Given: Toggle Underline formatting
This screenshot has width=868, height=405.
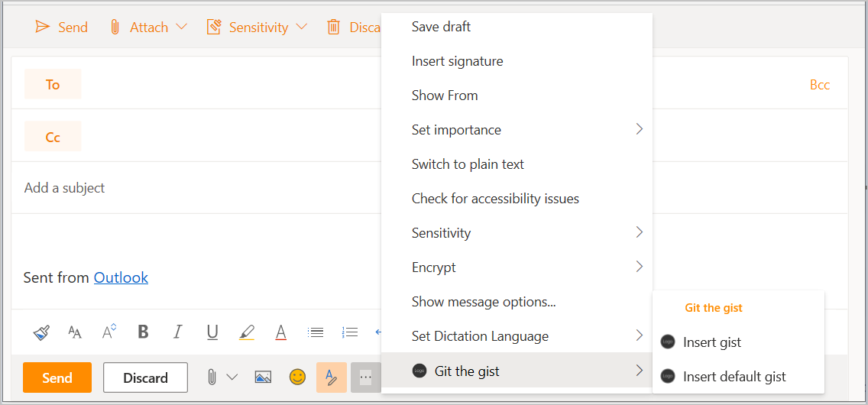Looking at the screenshot, I should [212, 332].
